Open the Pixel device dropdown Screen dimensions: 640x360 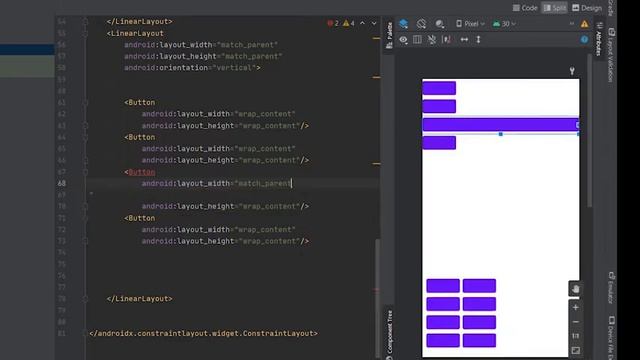coord(470,24)
